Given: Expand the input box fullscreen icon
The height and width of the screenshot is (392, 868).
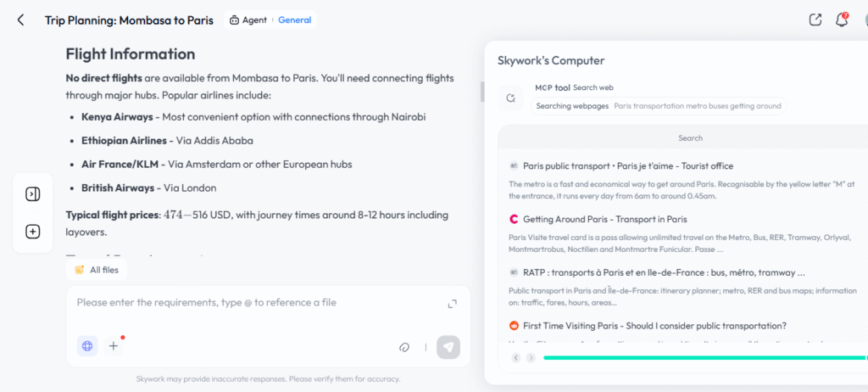Looking at the screenshot, I should [453, 303].
